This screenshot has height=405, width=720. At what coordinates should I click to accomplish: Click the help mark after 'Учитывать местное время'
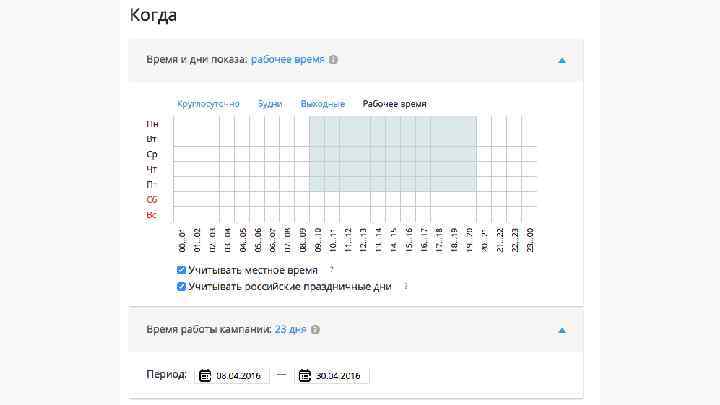(331, 270)
